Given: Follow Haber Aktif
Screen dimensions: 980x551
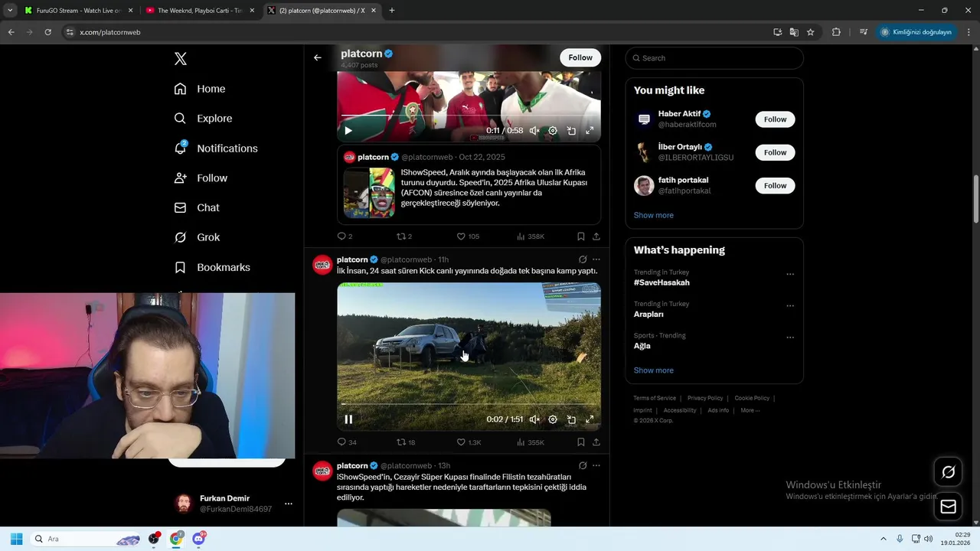Looking at the screenshot, I should (x=775, y=119).
